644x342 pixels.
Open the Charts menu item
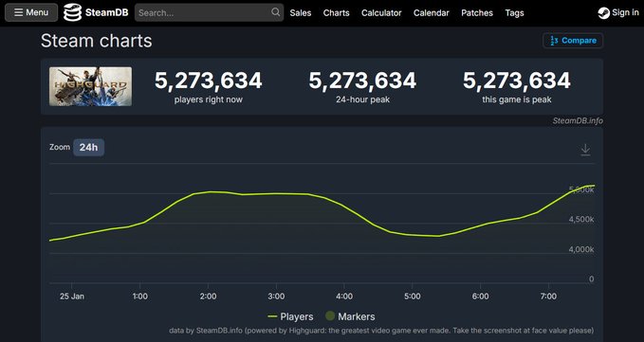point(336,12)
